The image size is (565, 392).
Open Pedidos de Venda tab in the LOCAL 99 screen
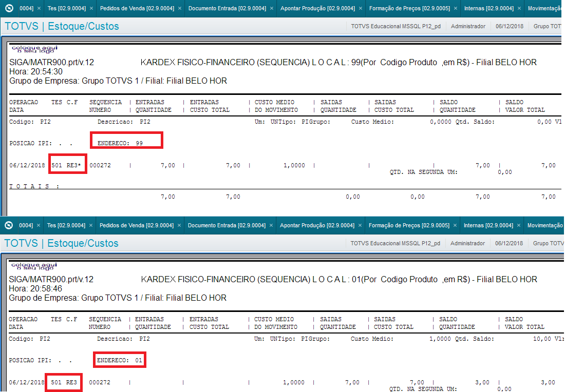click(137, 8)
